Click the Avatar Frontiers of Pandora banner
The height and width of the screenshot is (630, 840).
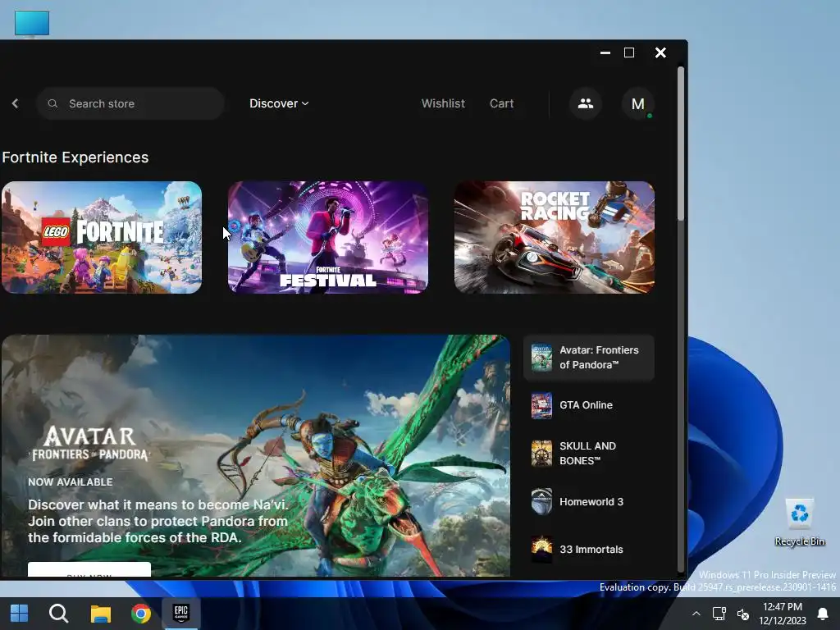tap(256, 455)
